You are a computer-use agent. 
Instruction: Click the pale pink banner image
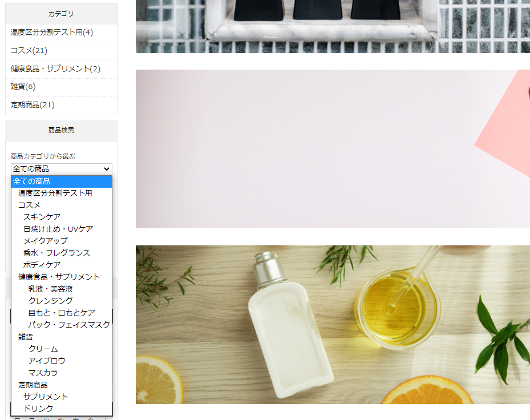point(333,149)
